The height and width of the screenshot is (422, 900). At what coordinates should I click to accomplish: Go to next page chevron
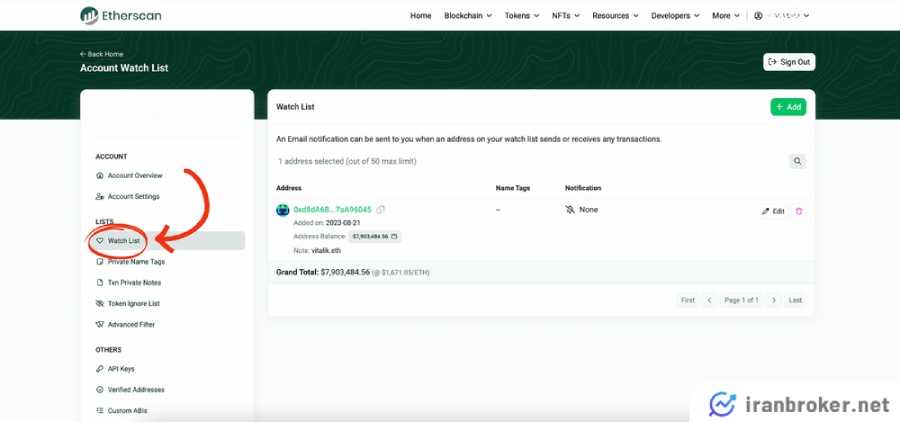coord(774,300)
